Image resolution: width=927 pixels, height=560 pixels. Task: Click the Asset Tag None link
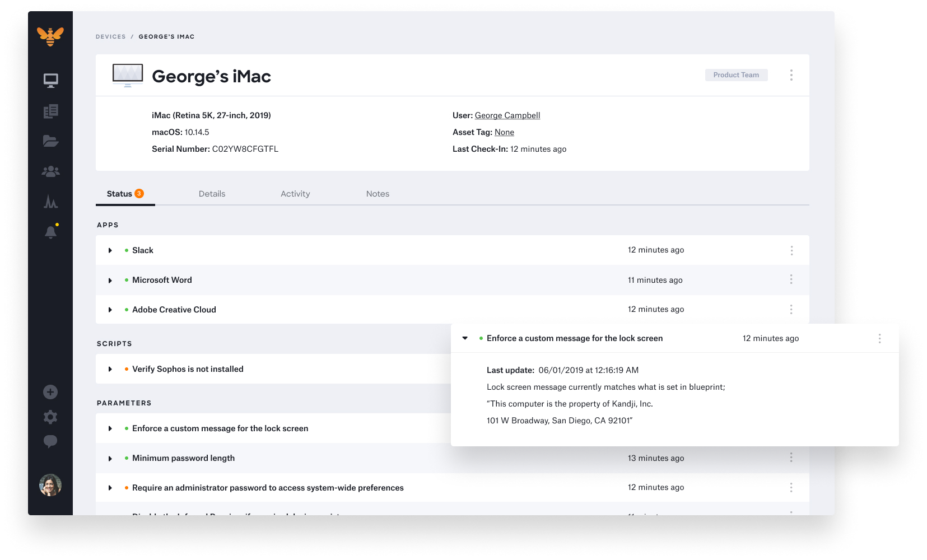[x=504, y=132]
